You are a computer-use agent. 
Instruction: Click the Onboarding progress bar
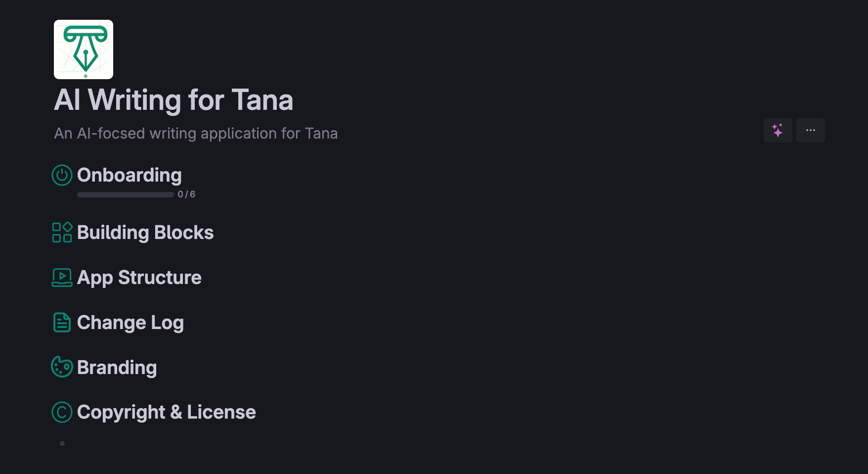point(125,194)
